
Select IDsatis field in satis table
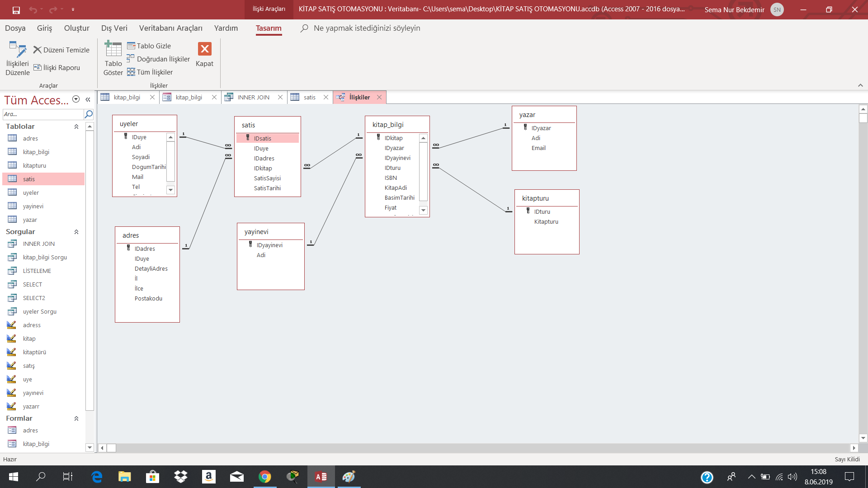263,139
